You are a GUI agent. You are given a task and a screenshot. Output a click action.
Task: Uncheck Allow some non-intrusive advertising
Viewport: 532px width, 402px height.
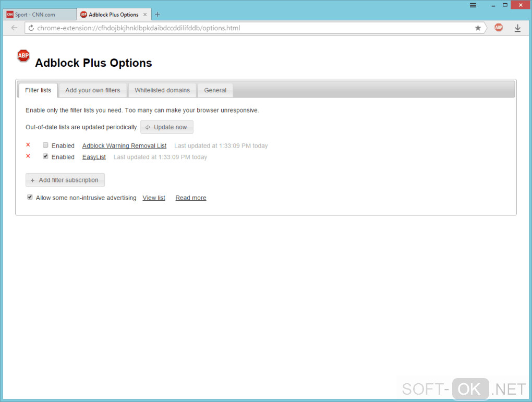(30, 197)
